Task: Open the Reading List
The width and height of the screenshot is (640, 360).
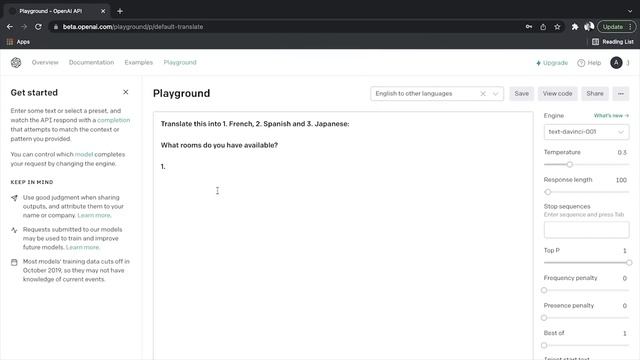Action: (x=613, y=42)
